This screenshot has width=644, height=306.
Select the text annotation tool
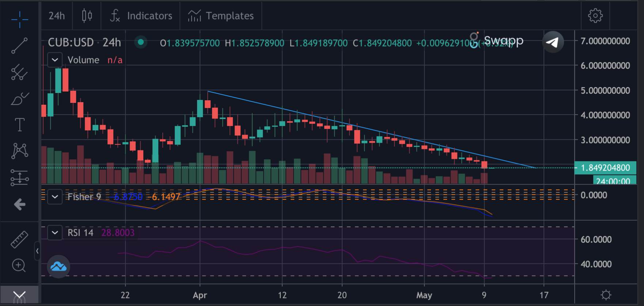click(19, 125)
